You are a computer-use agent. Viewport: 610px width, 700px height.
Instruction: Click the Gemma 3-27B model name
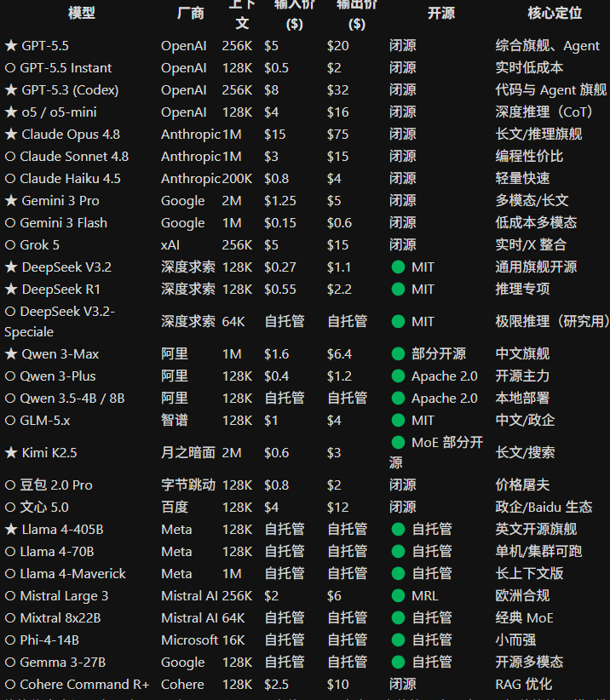pos(63,663)
